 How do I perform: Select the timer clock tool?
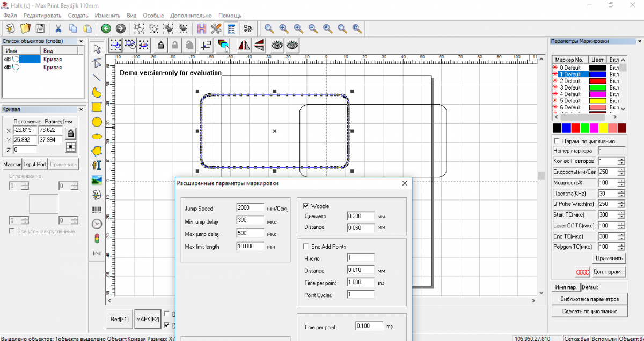click(x=97, y=224)
